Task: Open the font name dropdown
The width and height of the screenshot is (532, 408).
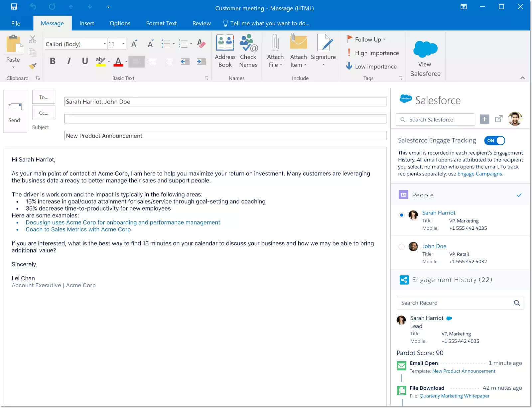Action: 104,44
